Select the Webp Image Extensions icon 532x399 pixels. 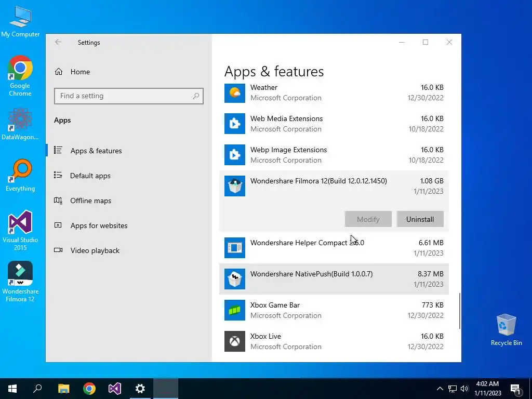pyautogui.click(x=234, y=155)
